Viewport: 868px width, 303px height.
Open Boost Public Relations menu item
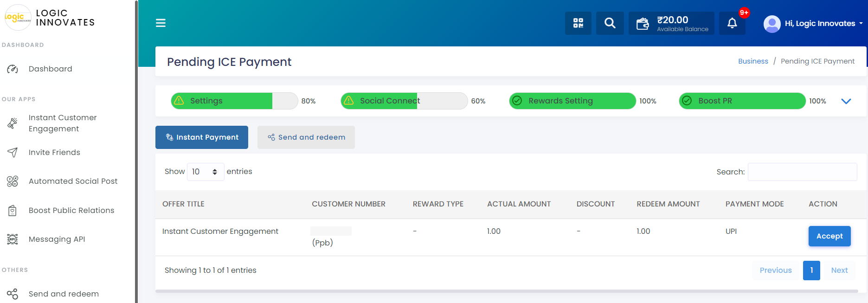71,211
